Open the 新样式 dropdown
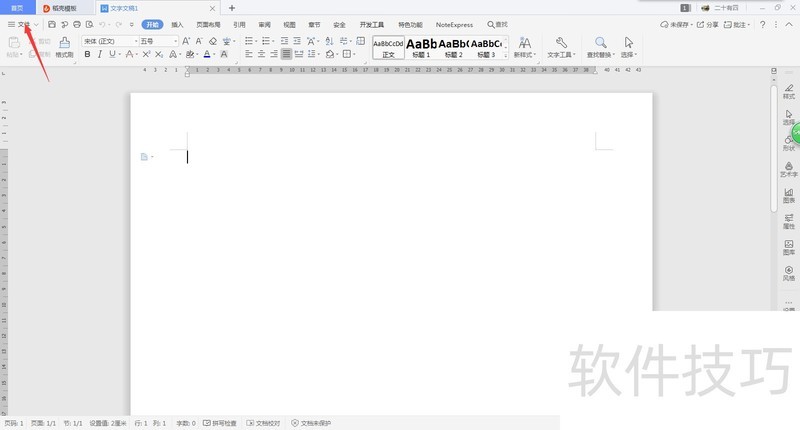This screenshot has height=430, width=800. pos(524,47)
